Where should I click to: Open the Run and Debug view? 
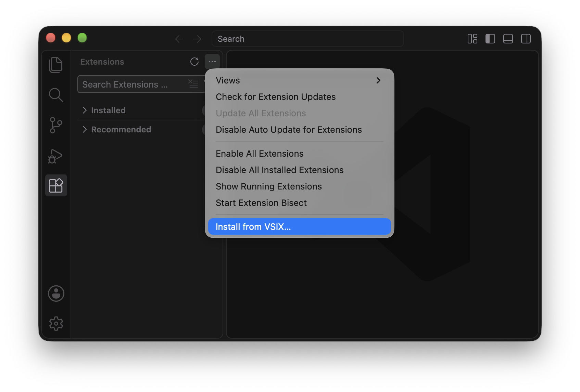pyautogui.click(x=55, y=156)
